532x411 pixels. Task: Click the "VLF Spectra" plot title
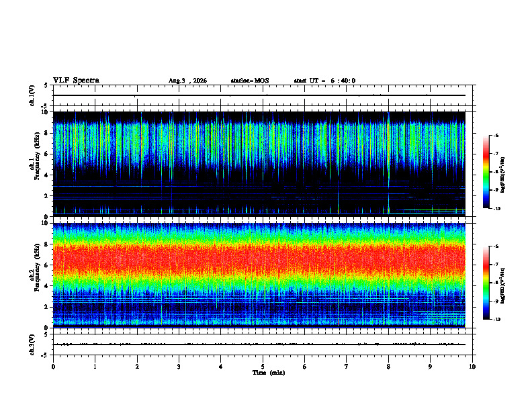pyautogui.click(x=76, y=81)
